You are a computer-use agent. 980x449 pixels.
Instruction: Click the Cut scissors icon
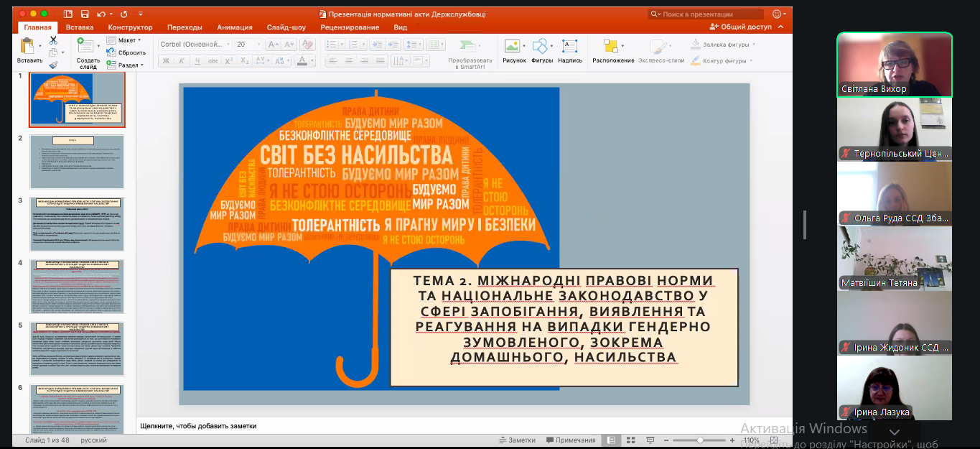point(53,40)
